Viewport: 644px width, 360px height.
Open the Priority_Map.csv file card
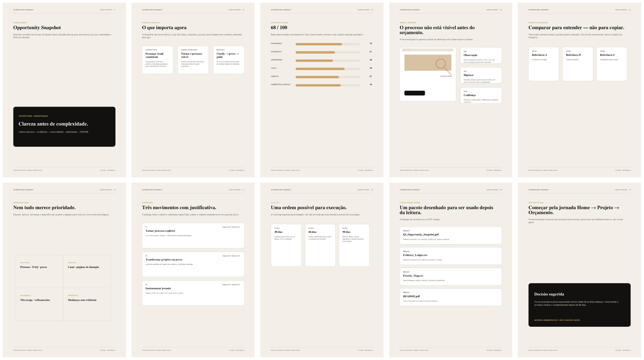click(450, 276)
